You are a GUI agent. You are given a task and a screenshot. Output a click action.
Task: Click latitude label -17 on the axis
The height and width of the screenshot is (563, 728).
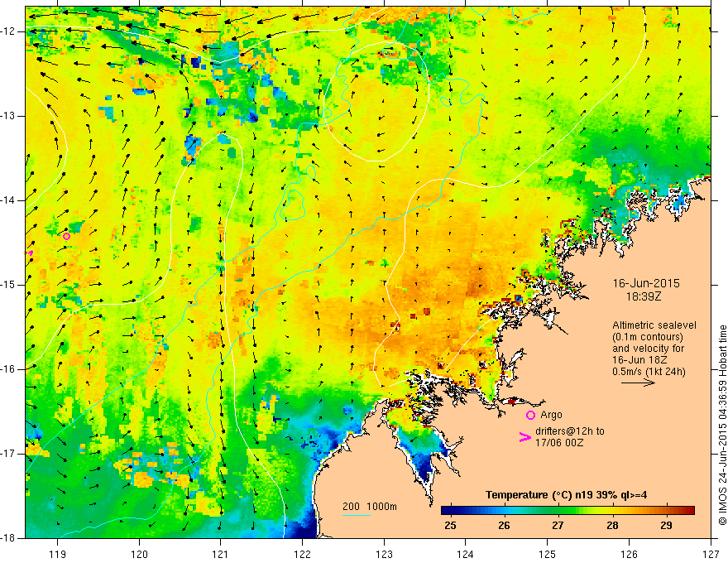point(8,454)
